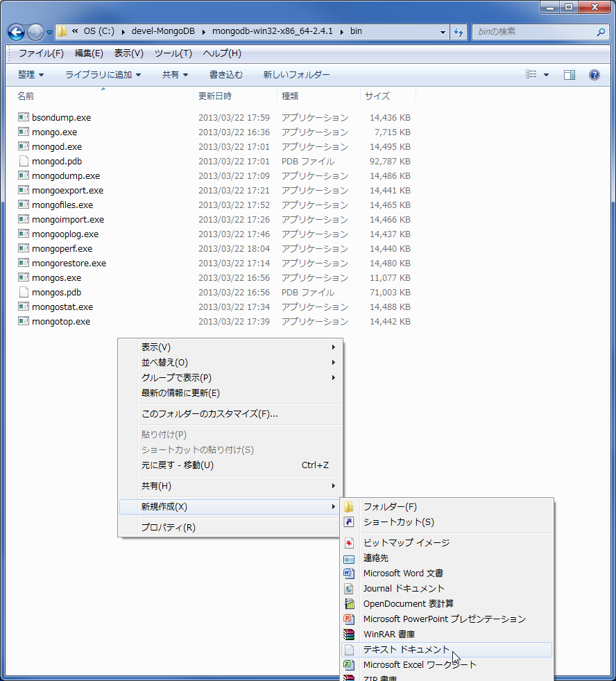Click the 書き込む toolbar button
This screenshot has height=681, width=616.
click(226, 75)
